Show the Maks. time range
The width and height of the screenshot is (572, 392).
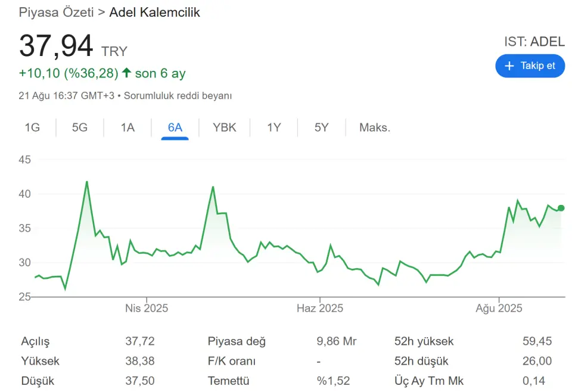pyautogui.click(x=375, y=127)
